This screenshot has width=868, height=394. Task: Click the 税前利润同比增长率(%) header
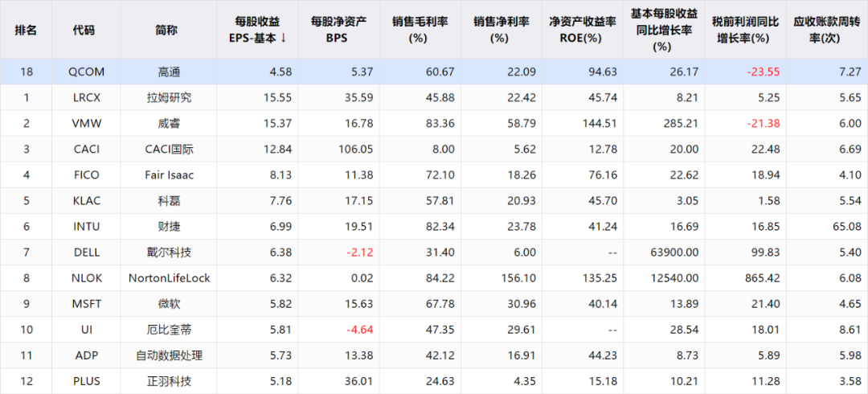tap(745, 30)
